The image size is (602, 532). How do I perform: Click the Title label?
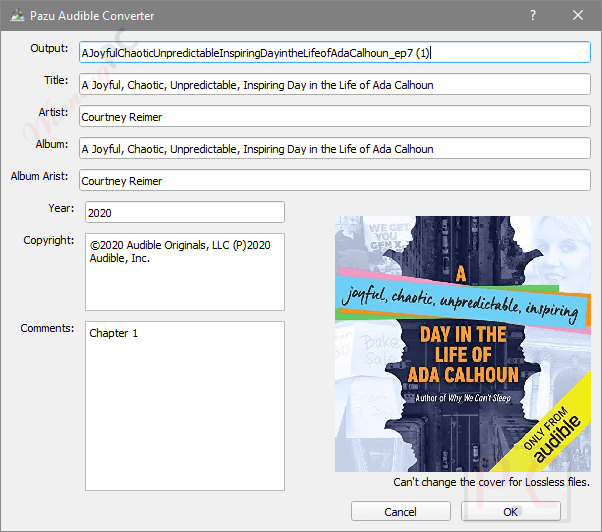(x=56, y=80)
